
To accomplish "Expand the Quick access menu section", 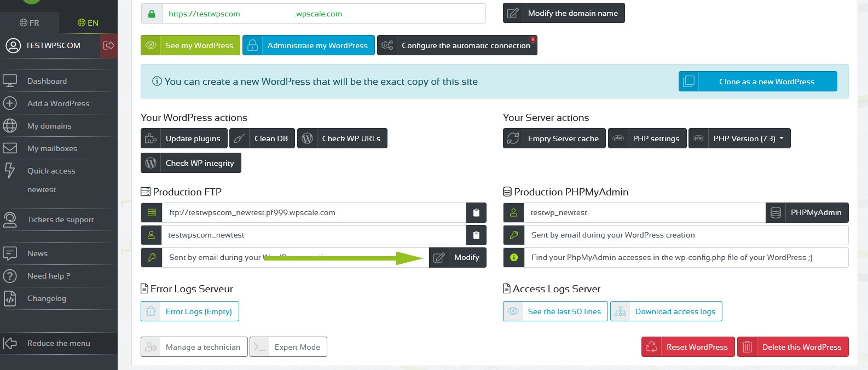I will pyautogui.click(x=51, y=171).
